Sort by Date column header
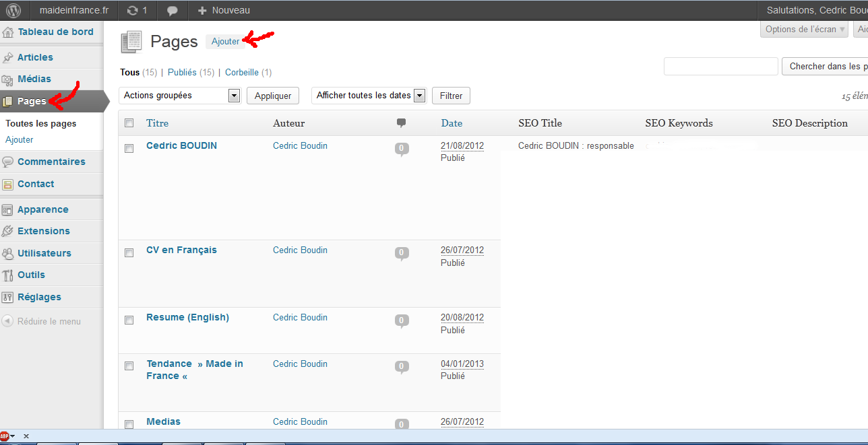The width and height of the screenshot is (868, 445). click(x=452, y=123)
